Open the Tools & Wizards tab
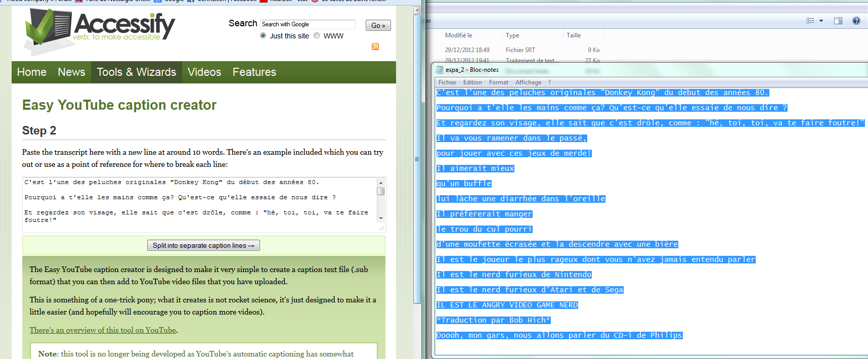 (x=137, y=72)
